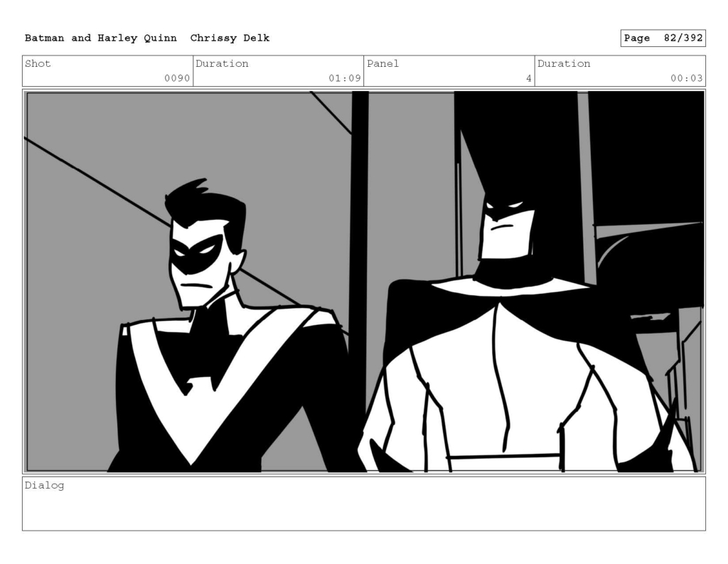Image resolution: width=728 pixels, height=564 pixels.
Task: Click the shot duration value '01:09'
Action: pos(345,78)
